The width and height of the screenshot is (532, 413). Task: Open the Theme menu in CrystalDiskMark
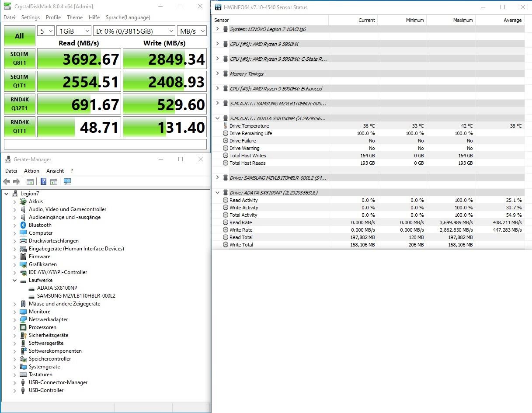coord(75,17)
